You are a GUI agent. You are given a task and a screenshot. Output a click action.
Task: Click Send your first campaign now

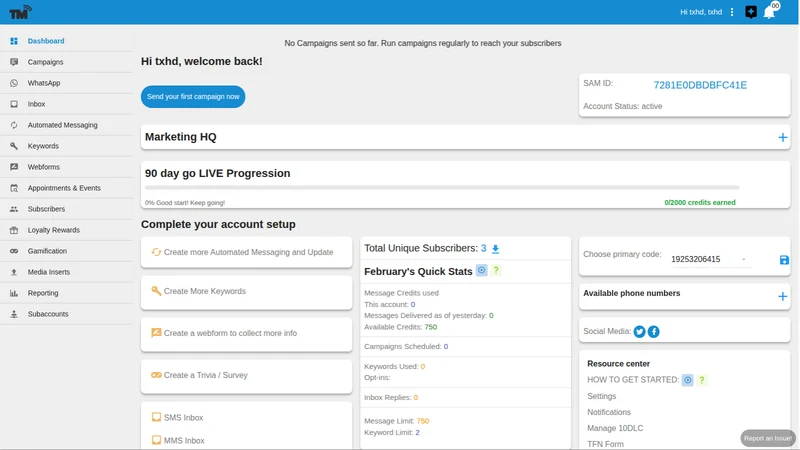click(x=193, y=96)
